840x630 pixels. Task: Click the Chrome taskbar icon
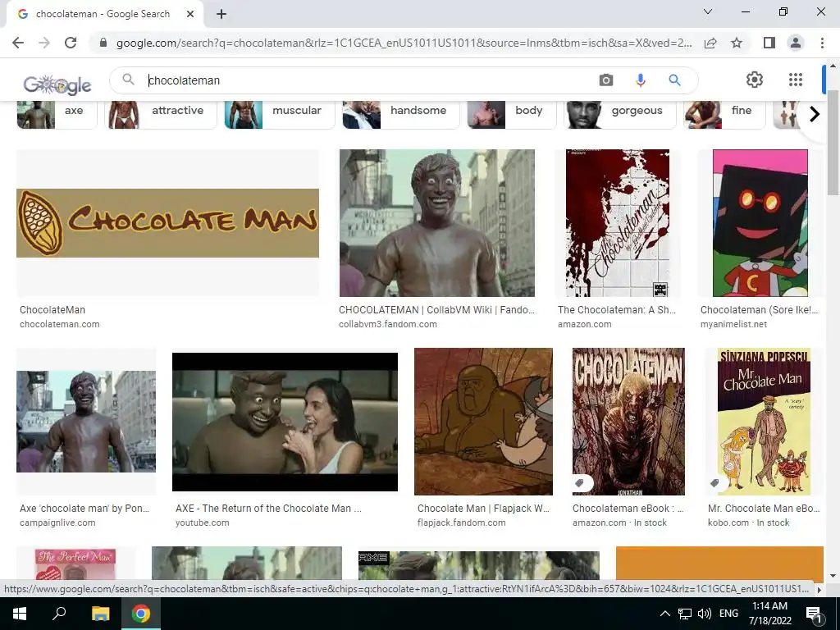tap(141, 614)
